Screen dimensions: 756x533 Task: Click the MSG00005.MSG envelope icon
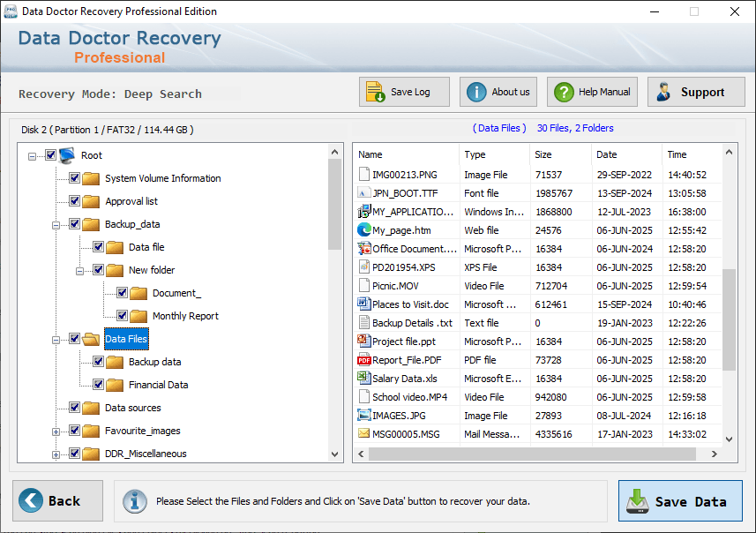364,433
